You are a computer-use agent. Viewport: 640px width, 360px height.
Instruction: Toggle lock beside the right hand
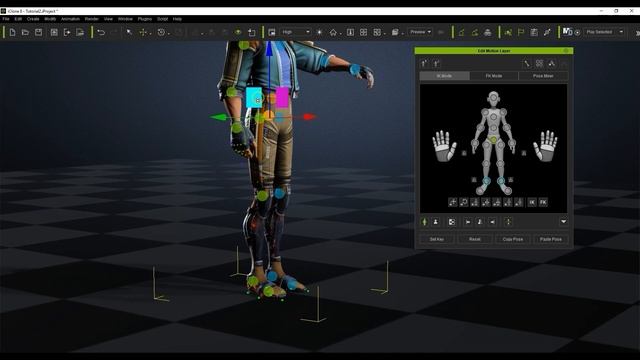(x=524, y=153)
